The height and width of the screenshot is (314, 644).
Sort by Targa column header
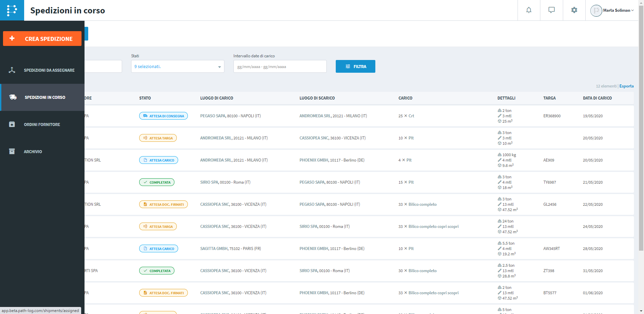(x=549, y=98)
